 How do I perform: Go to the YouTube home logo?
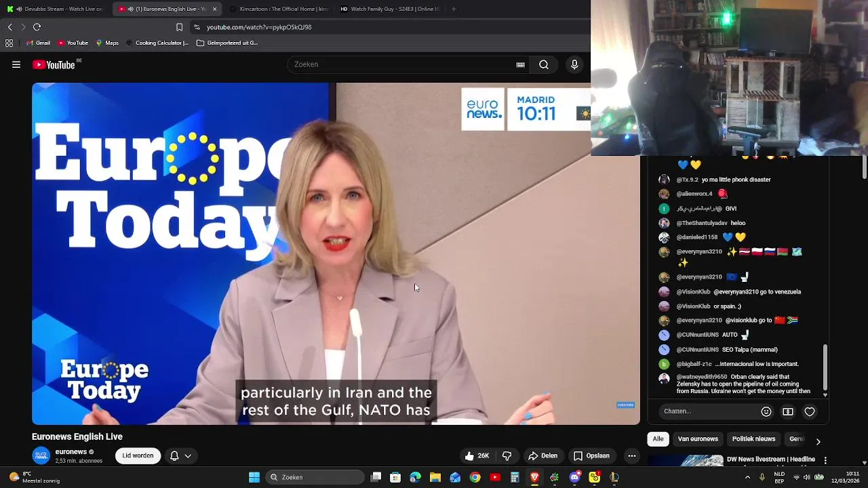pyautogui.click(x=54, y=64)
